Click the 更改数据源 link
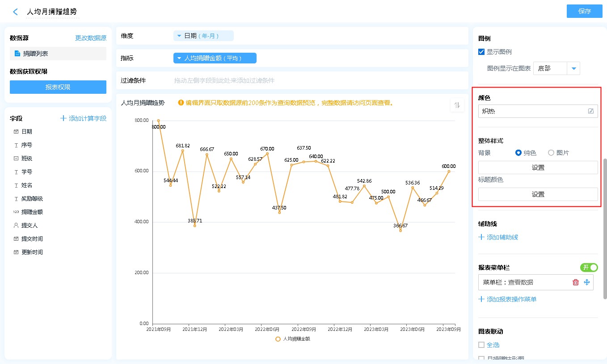 pos(91,38)
